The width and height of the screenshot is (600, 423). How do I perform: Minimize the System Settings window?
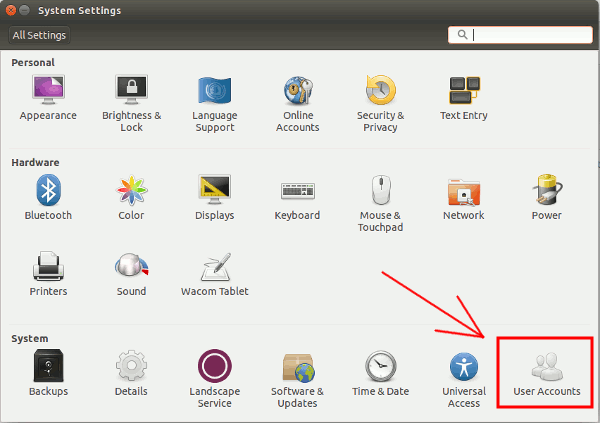tap(24, 10)
